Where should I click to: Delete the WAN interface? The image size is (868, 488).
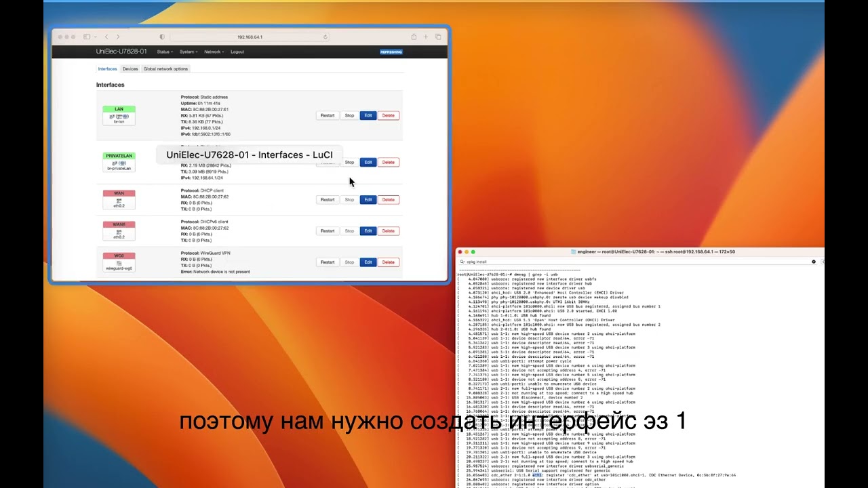[388, 199]
